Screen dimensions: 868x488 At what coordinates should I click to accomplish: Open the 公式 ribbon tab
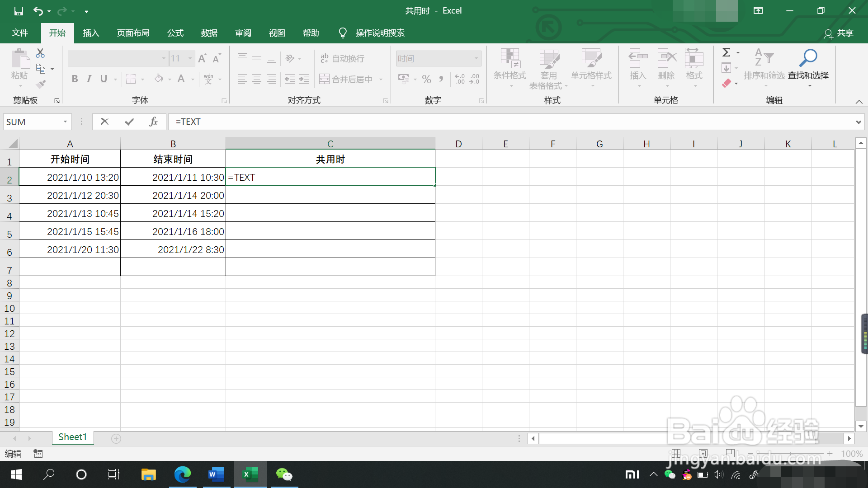[x=175, y=33]
